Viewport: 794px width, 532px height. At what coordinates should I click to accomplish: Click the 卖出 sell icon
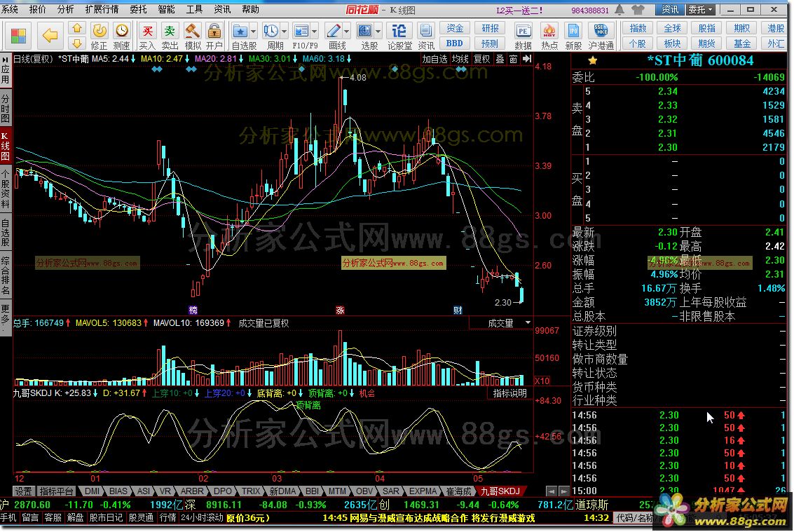[170, 31]
